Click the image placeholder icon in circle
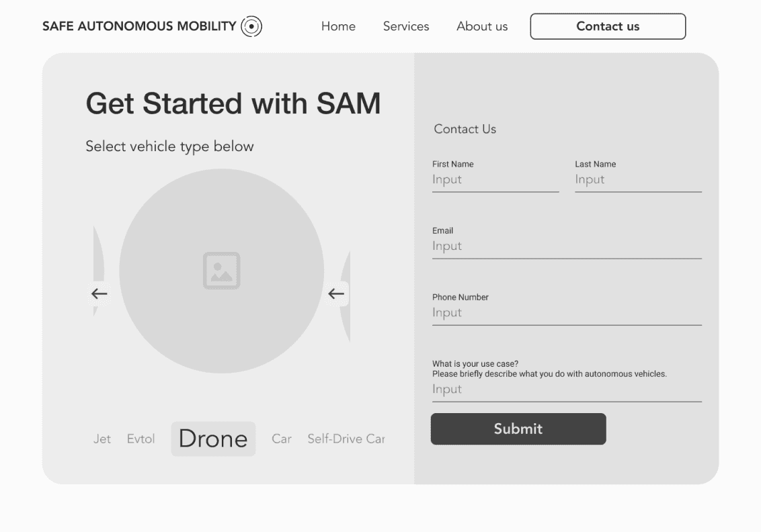Screen dimensions: 761x532 click(x=222, y=271)
